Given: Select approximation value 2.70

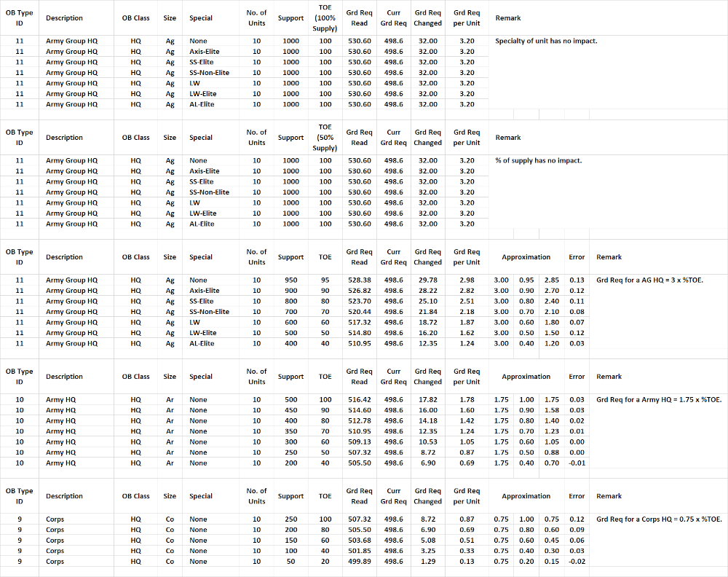Looking at the screenshot, I should click(552, 291).
